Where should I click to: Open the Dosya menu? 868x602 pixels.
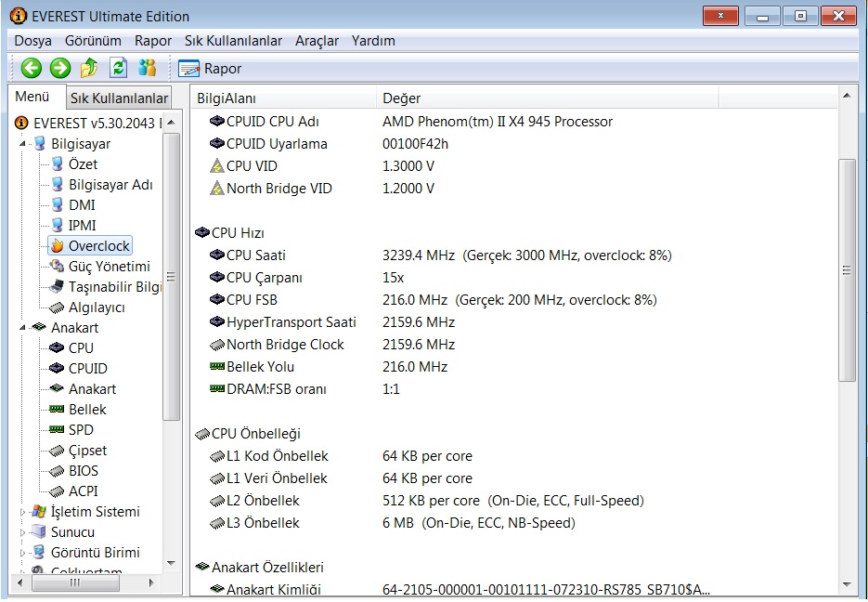click(32, 41)
